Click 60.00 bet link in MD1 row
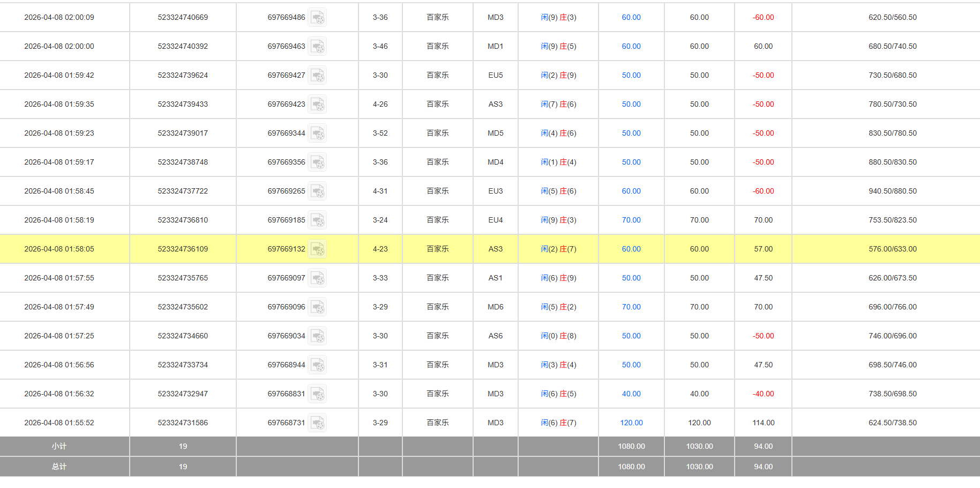 [631, 46]
